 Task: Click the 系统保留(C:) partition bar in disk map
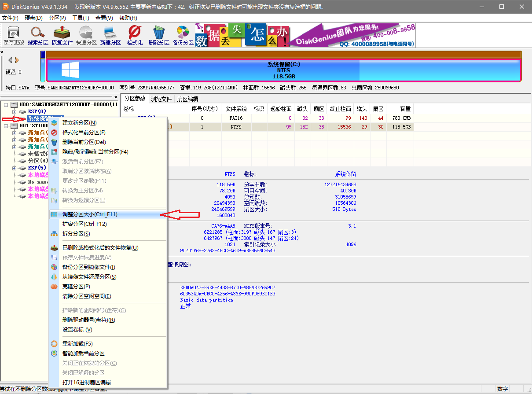pyautogui.click(x=283, y=70)
